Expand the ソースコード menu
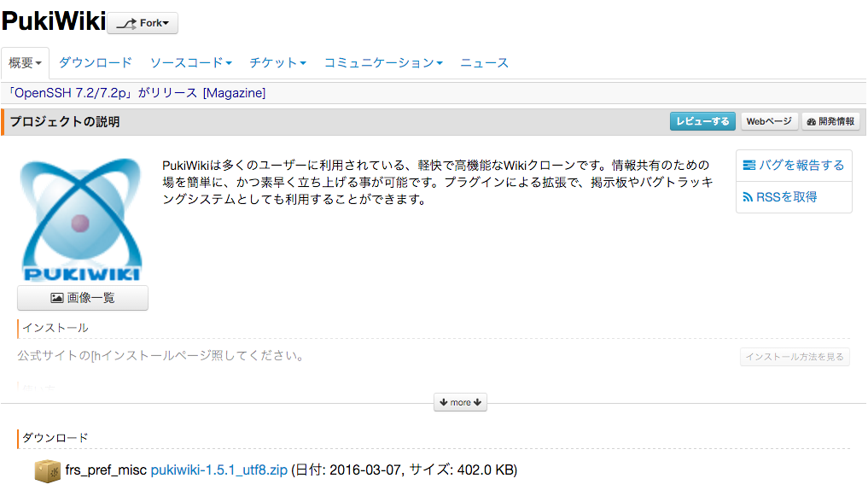 (191, 63)
